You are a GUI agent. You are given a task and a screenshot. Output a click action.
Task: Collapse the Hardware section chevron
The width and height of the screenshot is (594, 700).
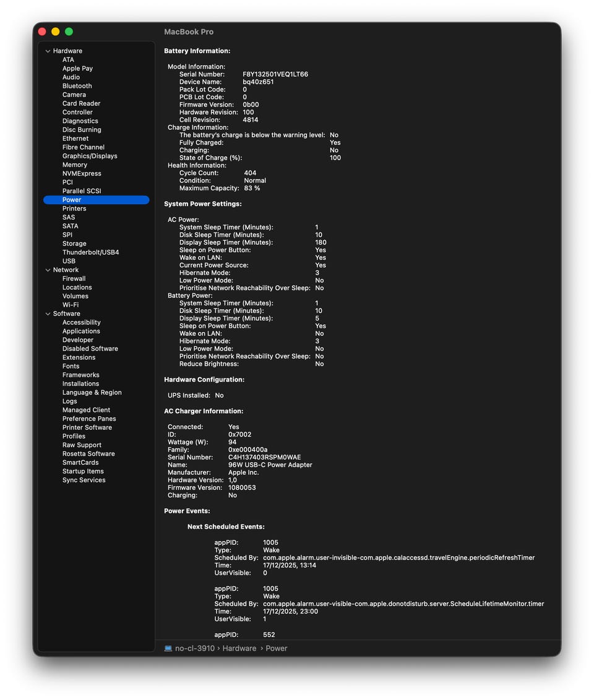(48, 51)
